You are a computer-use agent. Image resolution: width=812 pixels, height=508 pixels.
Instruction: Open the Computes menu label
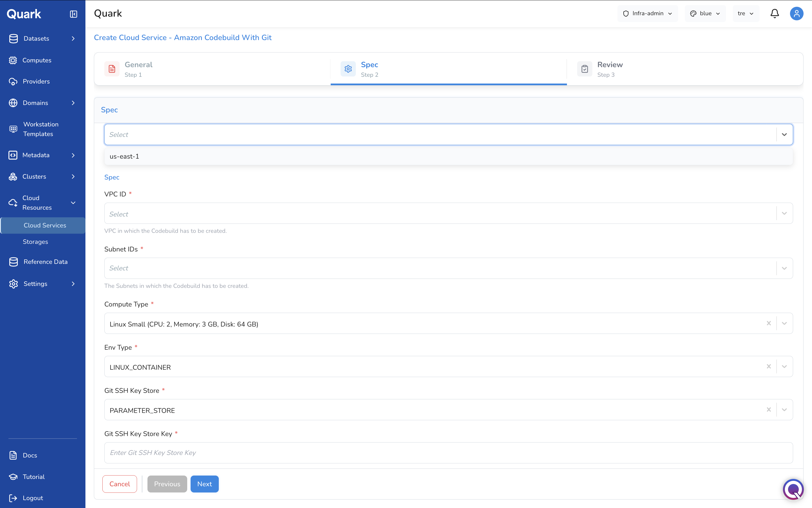click(x=37, y=60)
